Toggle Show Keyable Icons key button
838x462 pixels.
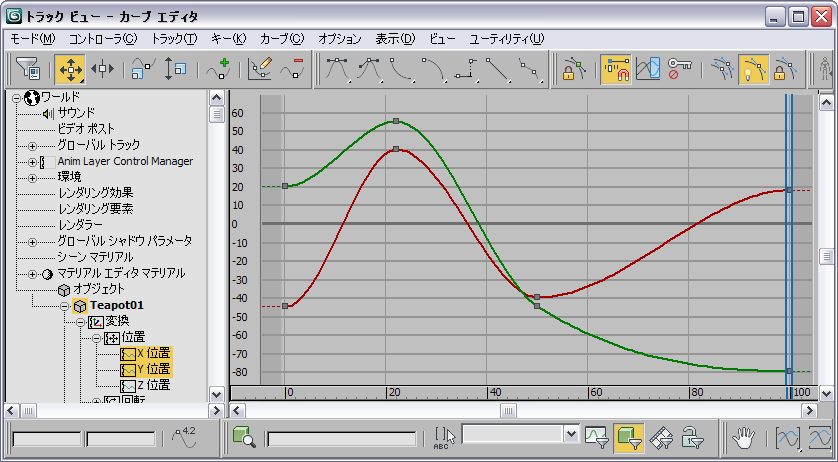(x=679, y=70)
